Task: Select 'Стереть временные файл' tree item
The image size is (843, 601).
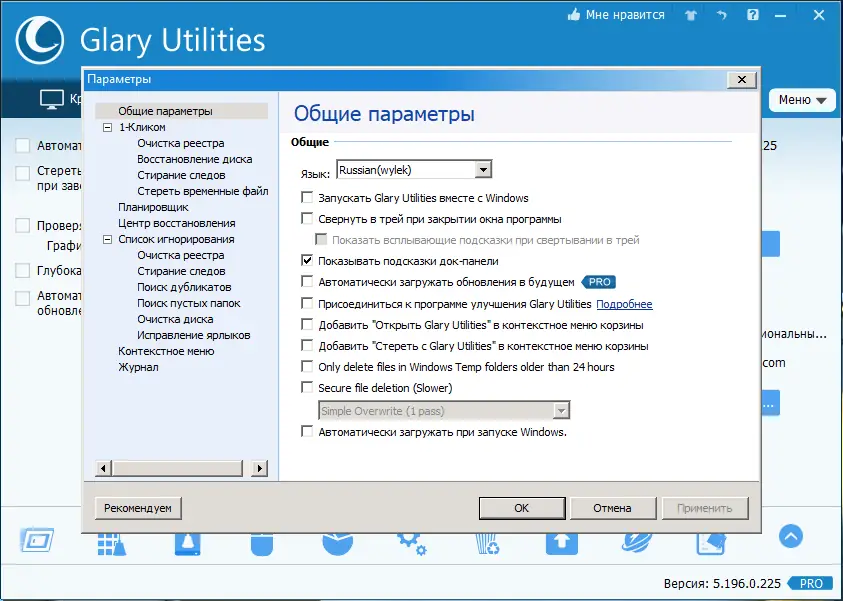Action: click(203, 191)
